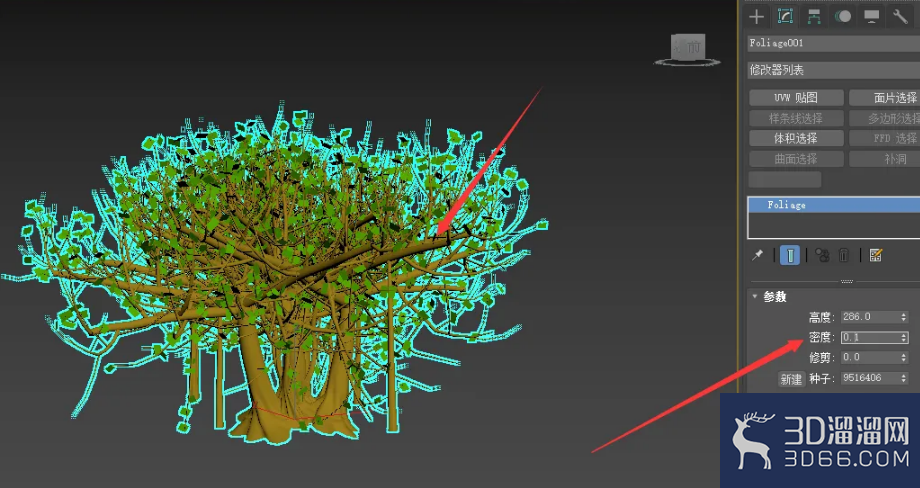
Task: Open the Create panel plus tab
Action: (x=756, y=17)
